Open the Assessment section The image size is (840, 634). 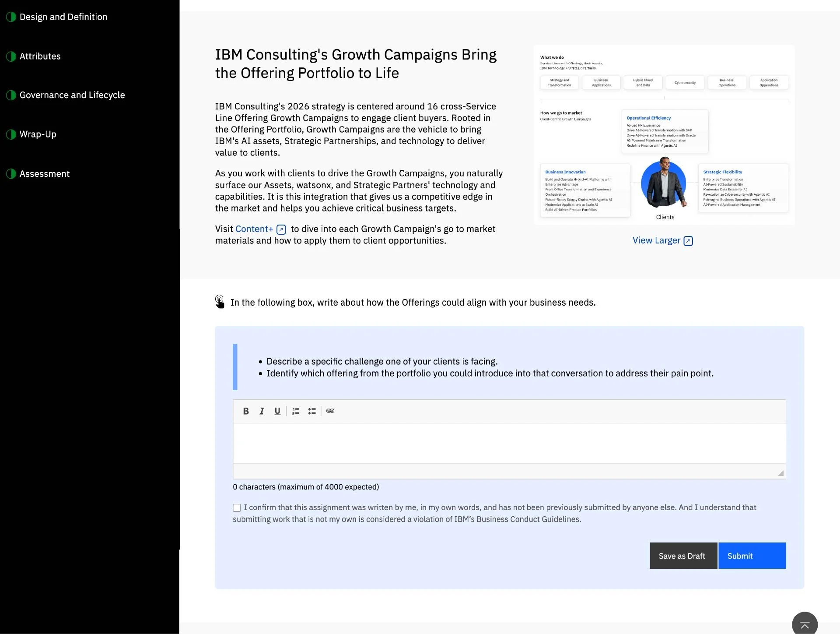(x=45, y=174)
